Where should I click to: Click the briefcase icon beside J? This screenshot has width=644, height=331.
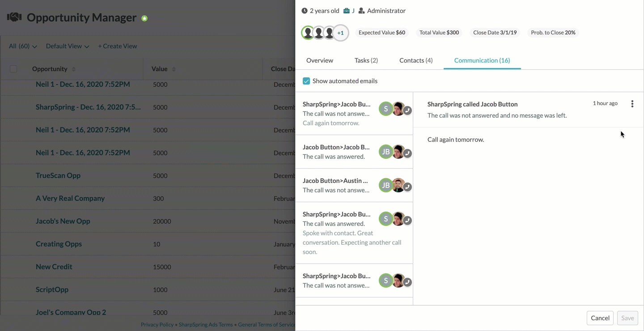[x=347, y=11]
